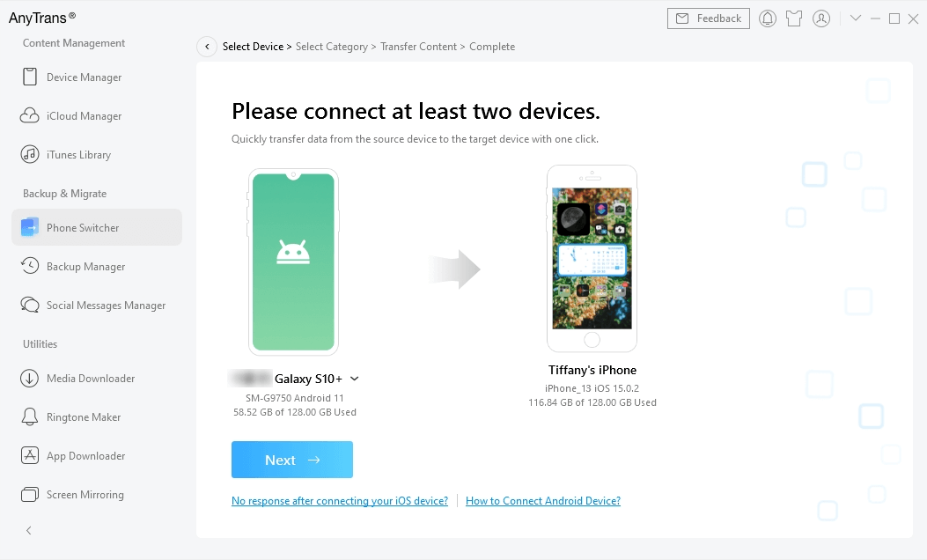Open Screen Mirroring from sidebar
The width and height of the screenshot is (927, 560).
point(85,495)
